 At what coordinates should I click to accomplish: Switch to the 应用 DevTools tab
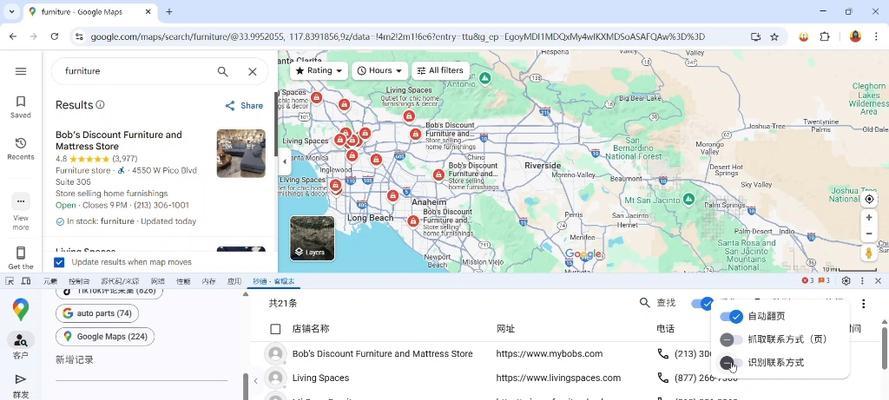[x=234, y=281]
